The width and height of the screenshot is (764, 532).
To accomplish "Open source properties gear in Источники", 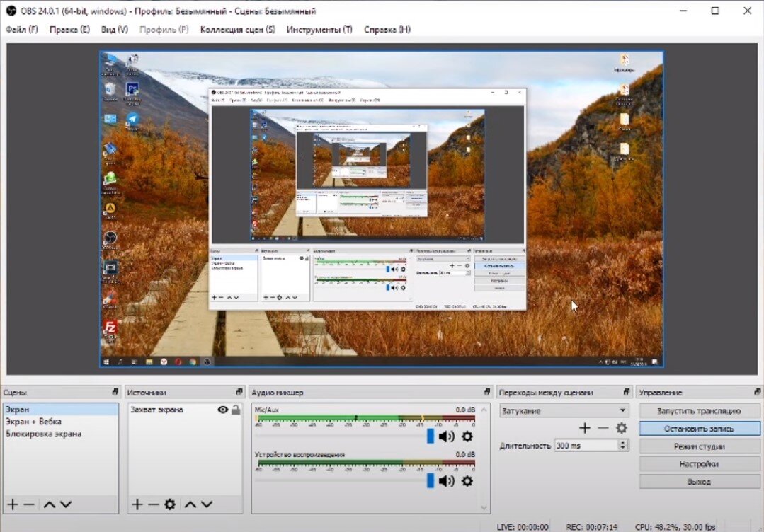I will click(169, 504).
